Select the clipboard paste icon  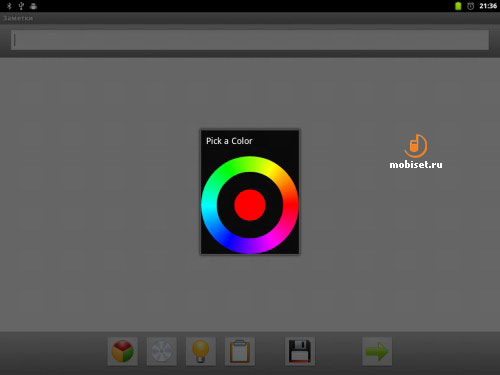point(240,351)
